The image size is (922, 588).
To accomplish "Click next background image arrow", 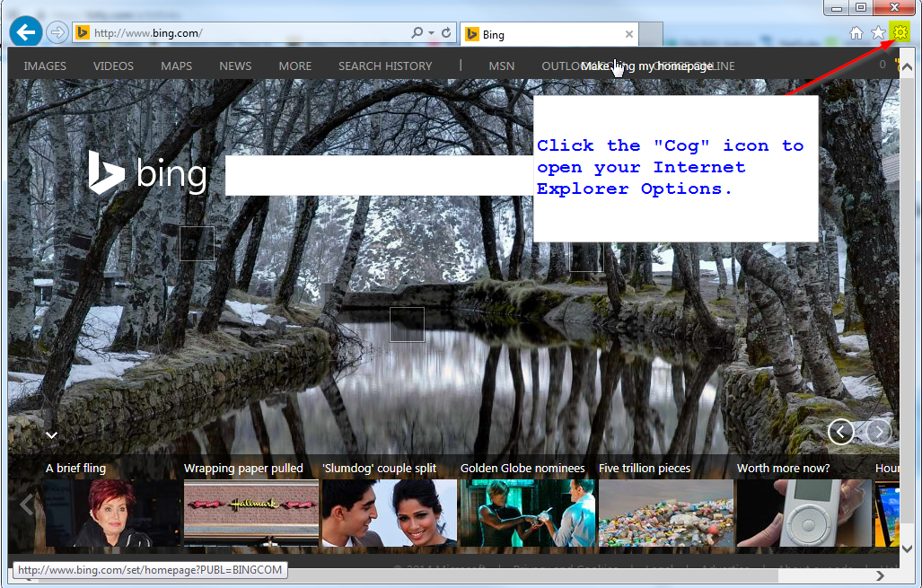I will [x=879, y=433].
